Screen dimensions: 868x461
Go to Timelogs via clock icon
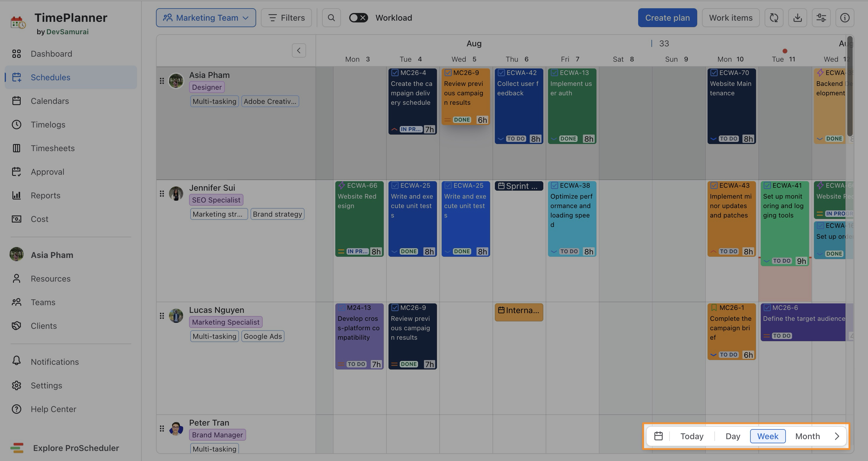pos(17,125)
